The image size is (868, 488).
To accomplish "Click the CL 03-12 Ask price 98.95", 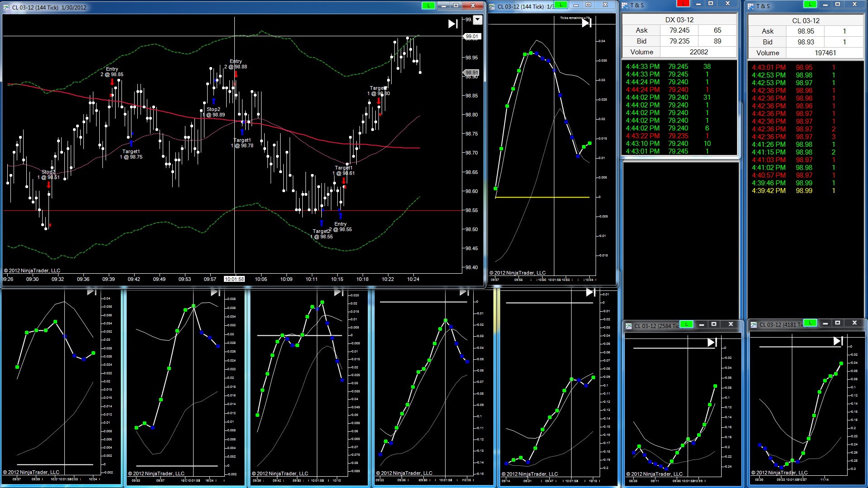I will (x=805, y=31).
